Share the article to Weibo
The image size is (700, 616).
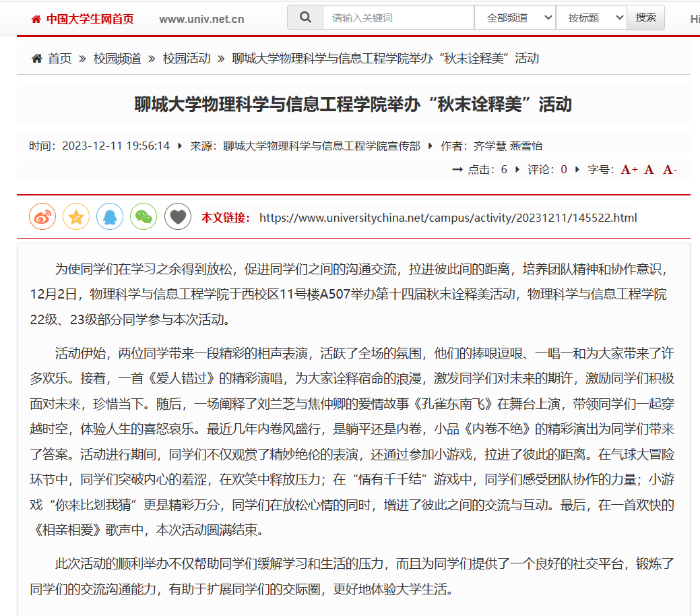[x=42, y=216]
